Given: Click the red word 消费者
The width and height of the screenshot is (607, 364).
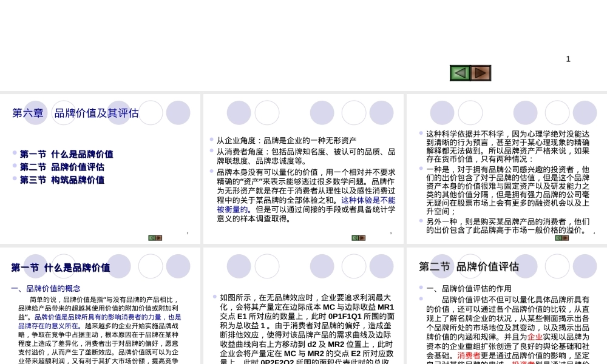Looking at the screenshot, I should click(x=469, y=356).
